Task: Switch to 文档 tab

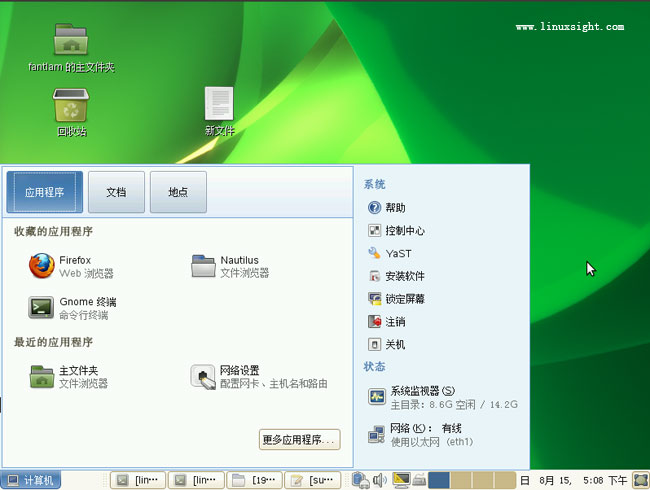Action: (116, 192)
